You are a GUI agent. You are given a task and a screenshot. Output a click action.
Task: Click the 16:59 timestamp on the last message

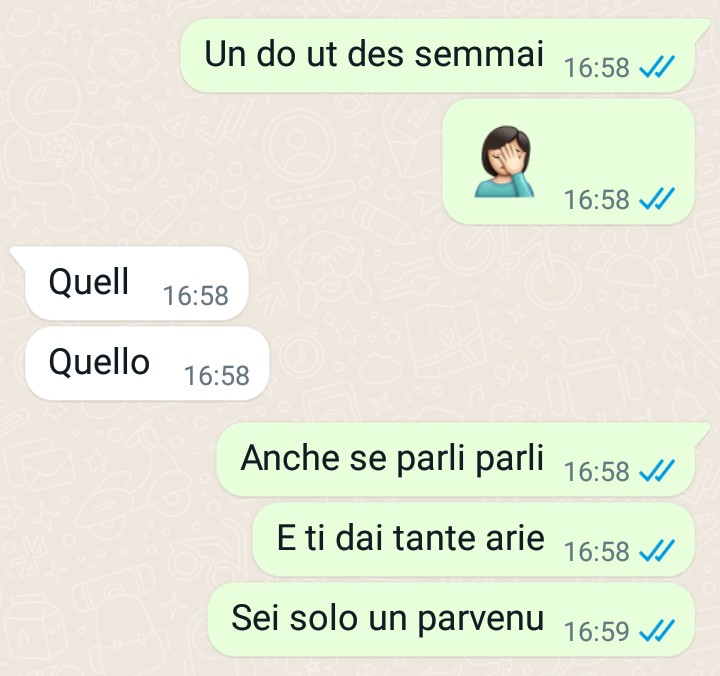point(596,631)
